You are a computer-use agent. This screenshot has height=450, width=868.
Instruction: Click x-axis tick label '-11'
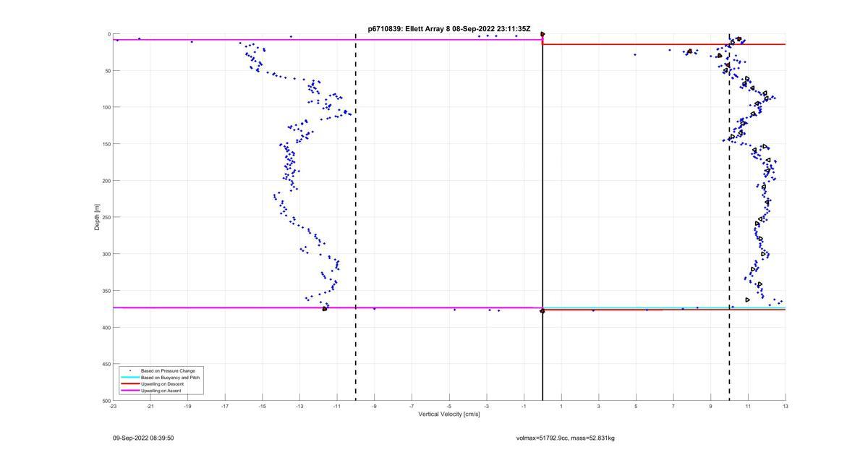coord(337,407)
